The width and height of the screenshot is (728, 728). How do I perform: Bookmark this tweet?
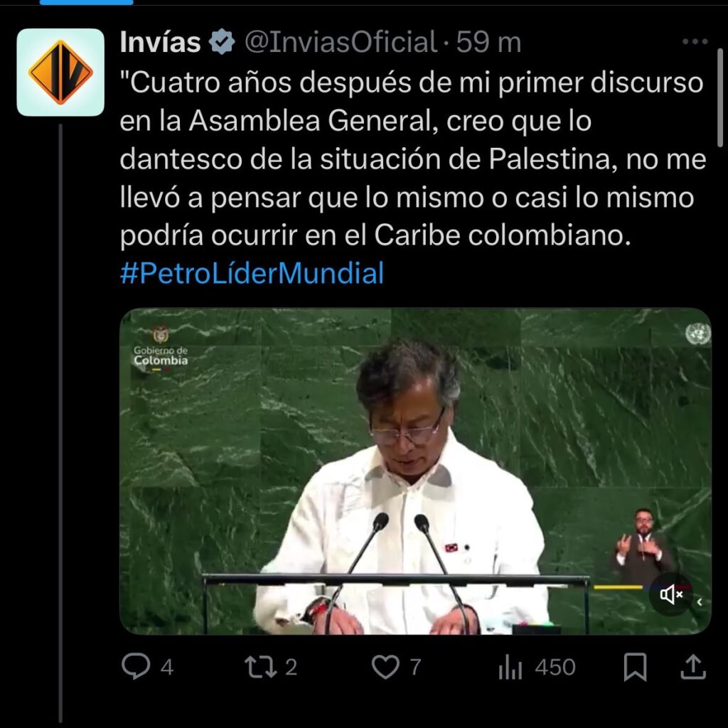[635, 667]
